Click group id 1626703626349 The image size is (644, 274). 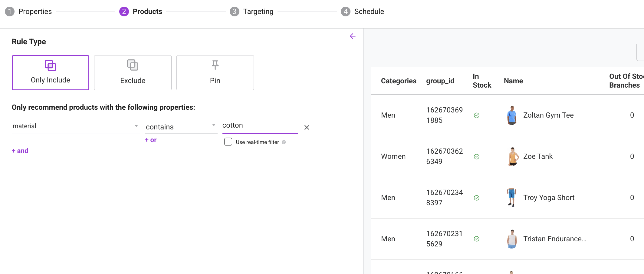(444, 156)
